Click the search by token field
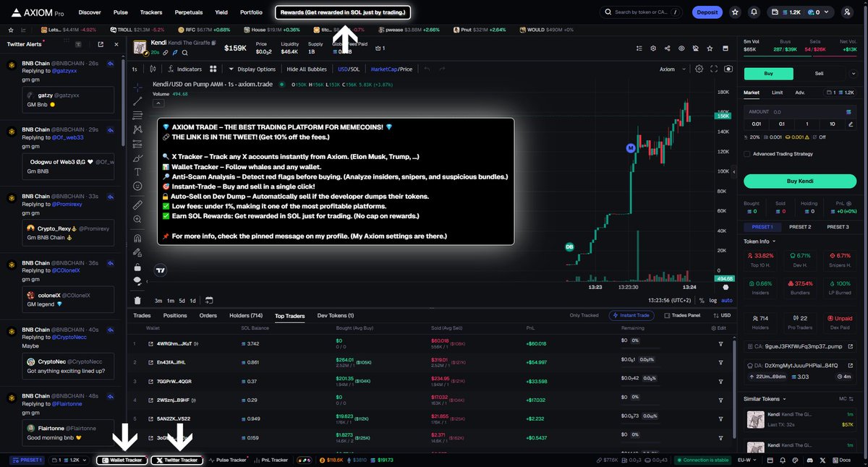Screen dimensions: 868x467 click(641, 12)
